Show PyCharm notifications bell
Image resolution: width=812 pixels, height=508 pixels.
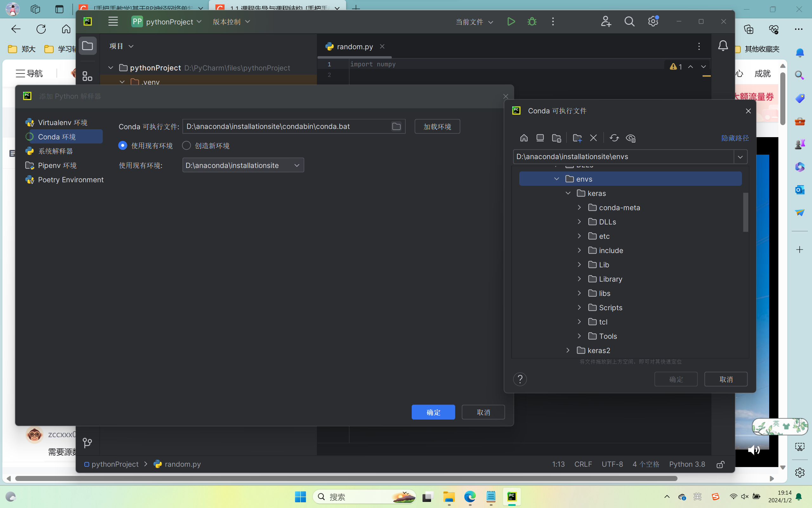[723, 46]
